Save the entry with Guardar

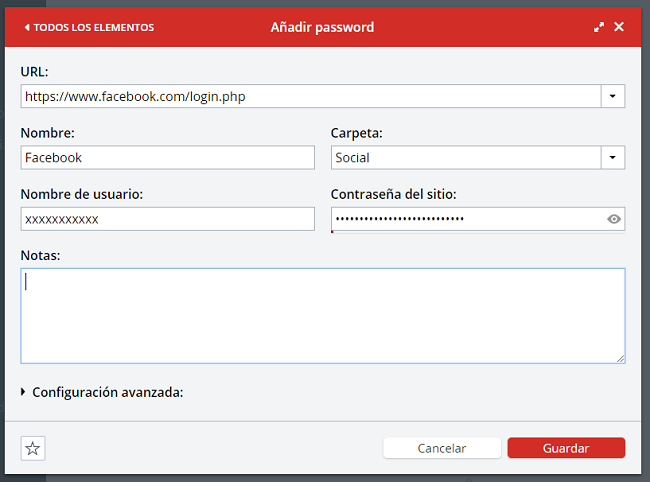pyautogui.click(x=566, y=449)
